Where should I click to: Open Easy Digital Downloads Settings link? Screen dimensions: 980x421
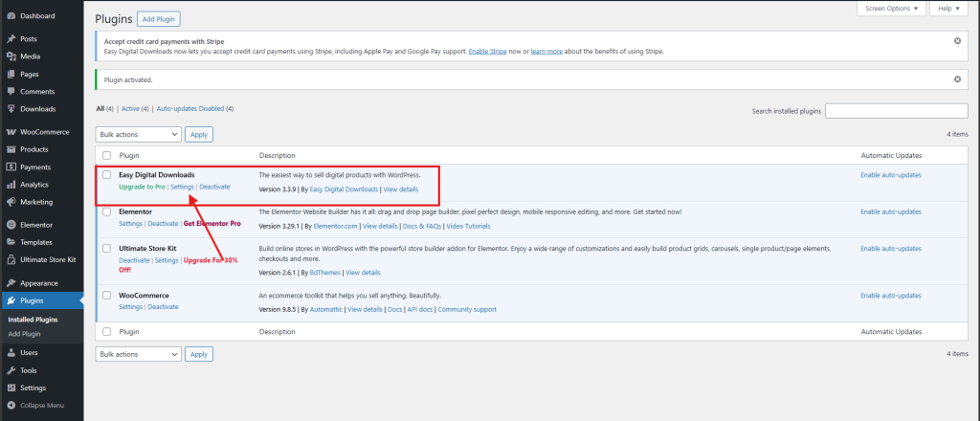tap(183, 187)
